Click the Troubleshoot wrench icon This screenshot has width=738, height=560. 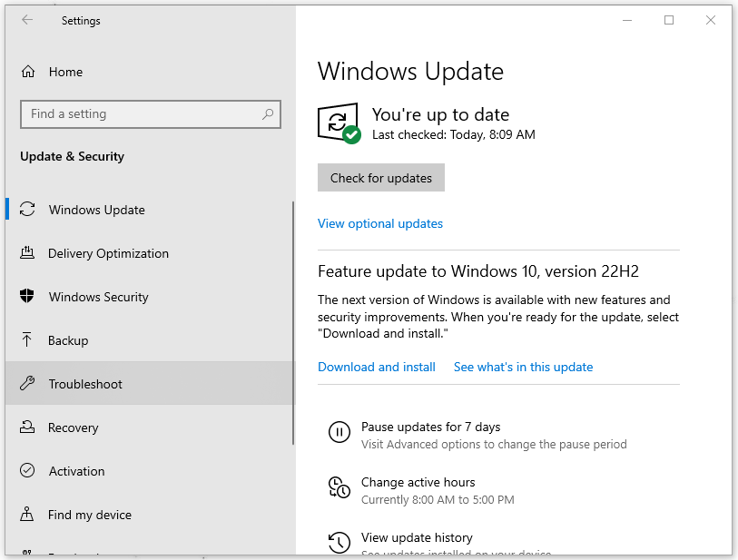27,384
